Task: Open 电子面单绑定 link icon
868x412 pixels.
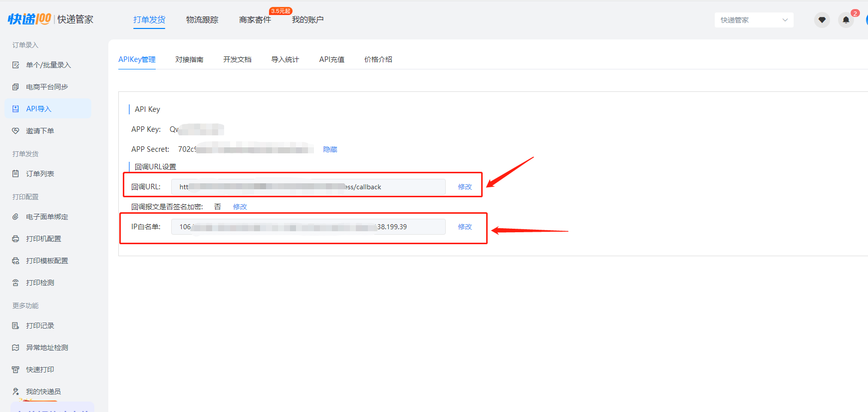Action: click(x=15, y=217)
